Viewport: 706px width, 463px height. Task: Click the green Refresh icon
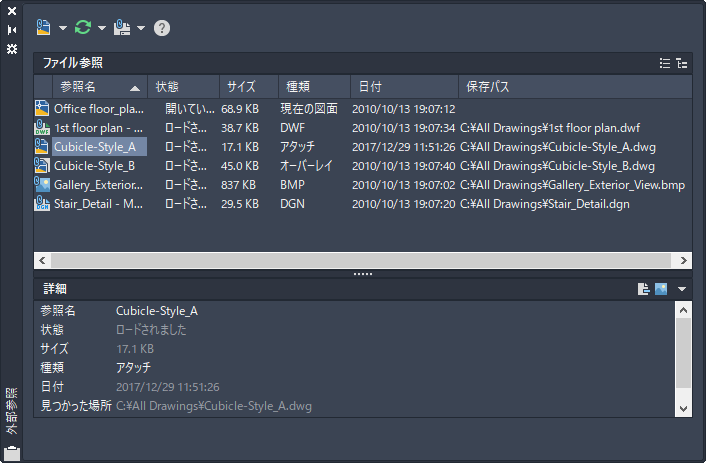pyautogui.click(x=83, y=27)
